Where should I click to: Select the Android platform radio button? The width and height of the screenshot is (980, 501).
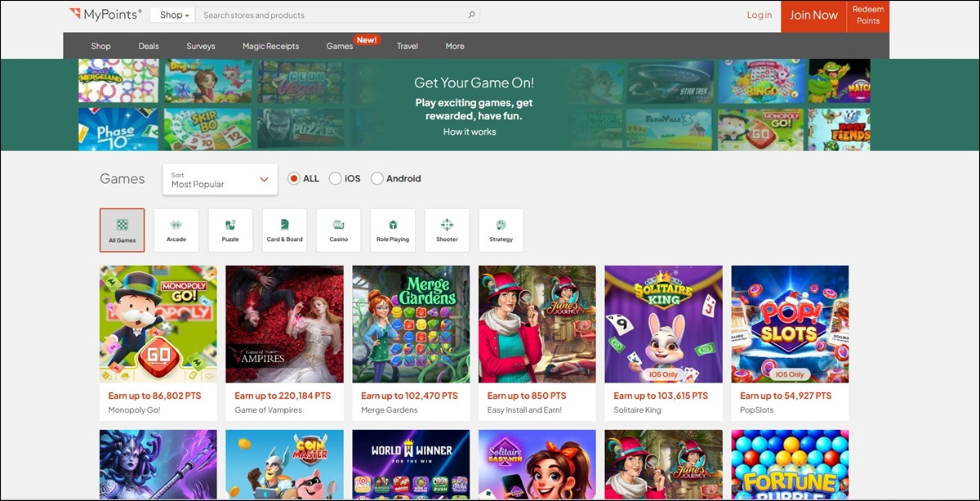[x=377, y=178]
